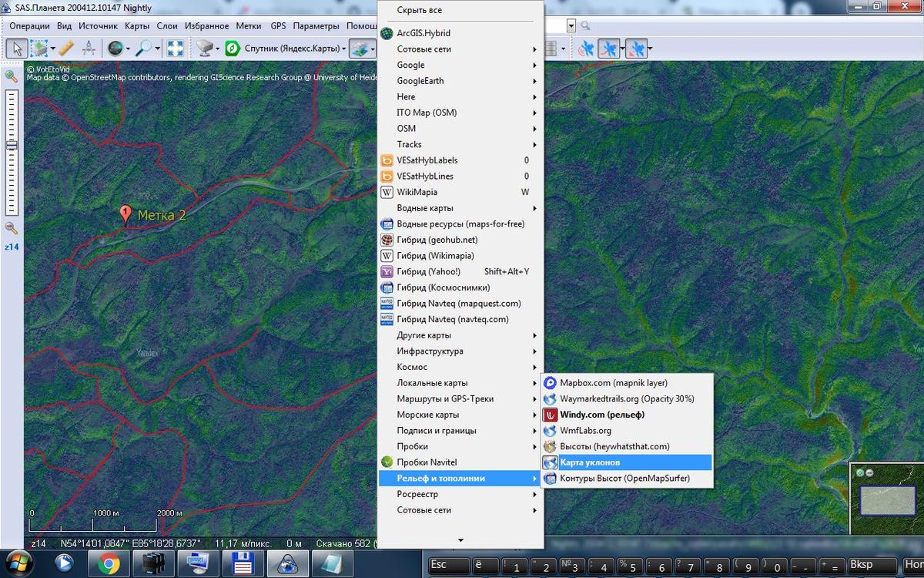Expand the magnifier search dropdown arrow
The height and width of the screenshot is (578, 924).
click(x=157, y=49)
